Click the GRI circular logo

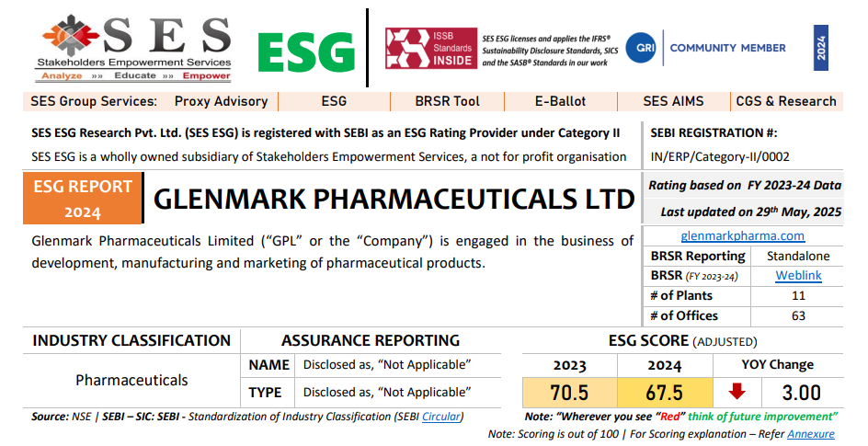tap(641, 48)
